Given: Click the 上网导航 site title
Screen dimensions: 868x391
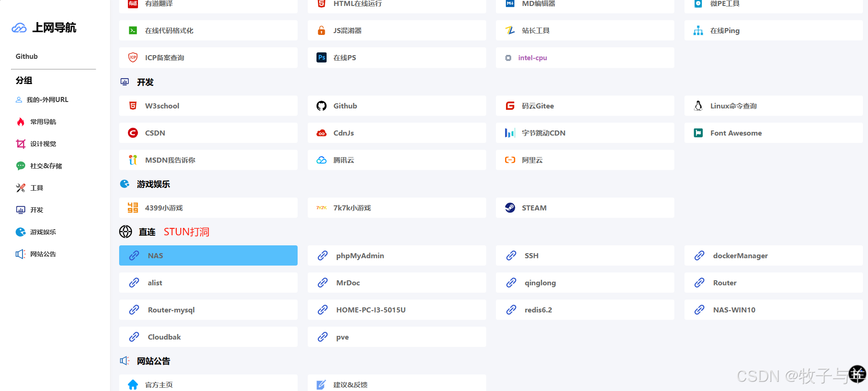Looking at the screenshot, I should tap(54, 28).
